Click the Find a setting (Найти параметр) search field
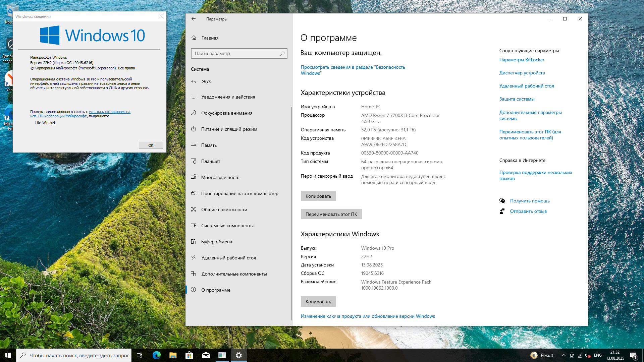 click(235, 54)
